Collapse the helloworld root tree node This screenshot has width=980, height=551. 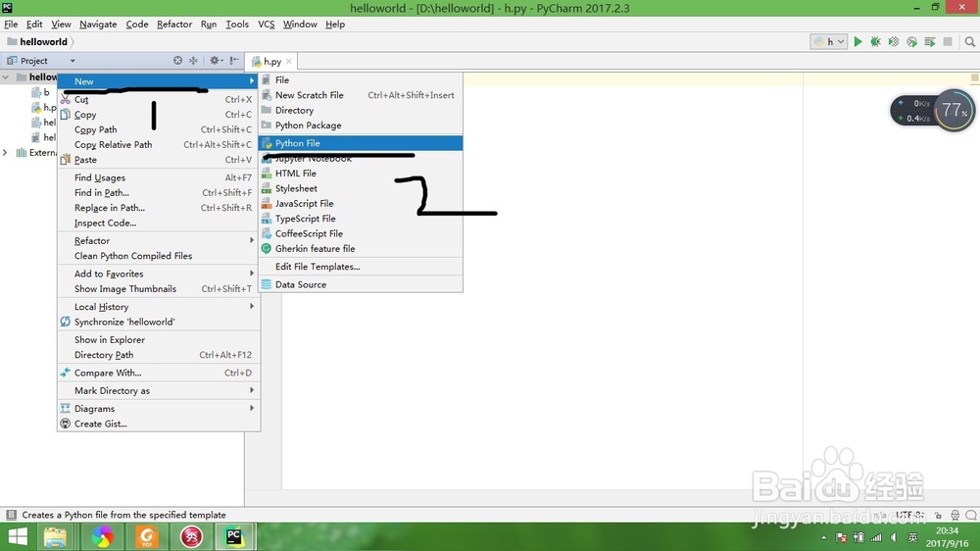pyautogui.click(x=6, y=77)
